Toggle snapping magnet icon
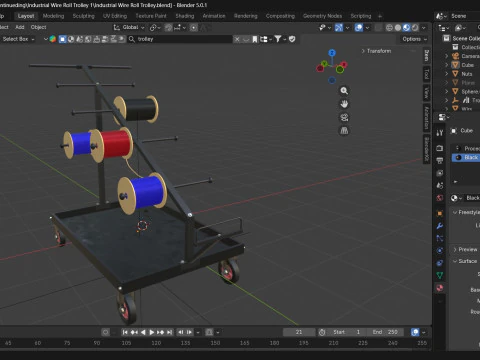The height and width of the screenshot is (360, 480). click(x=169, y=27)
